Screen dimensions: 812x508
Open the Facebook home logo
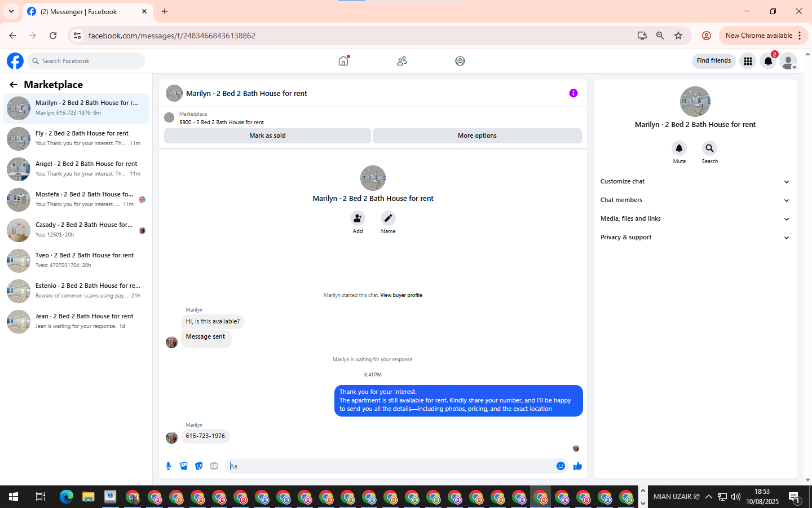click(x=15, y=61)
